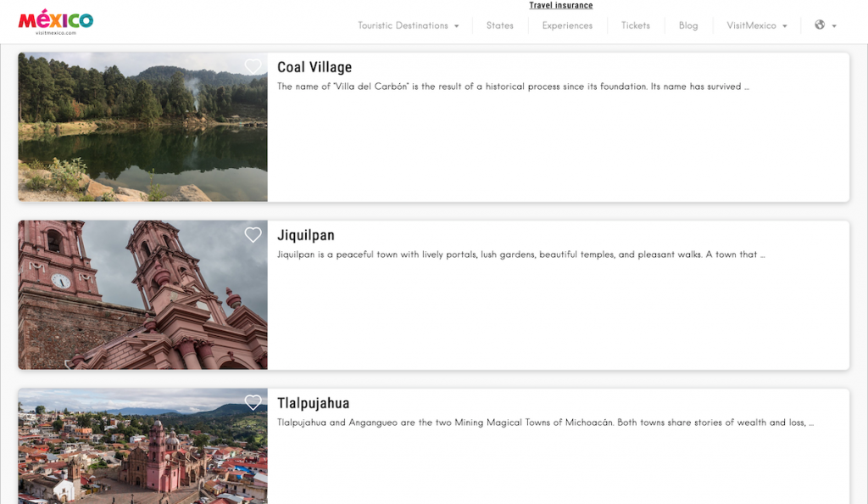Click the Tlalpujahua town aerial photo

142,445
